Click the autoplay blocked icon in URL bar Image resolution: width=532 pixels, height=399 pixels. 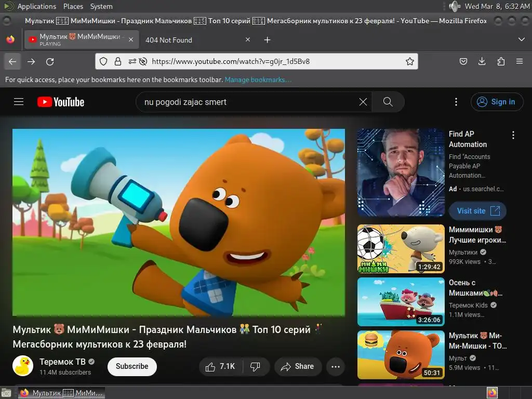pos(143,61)
